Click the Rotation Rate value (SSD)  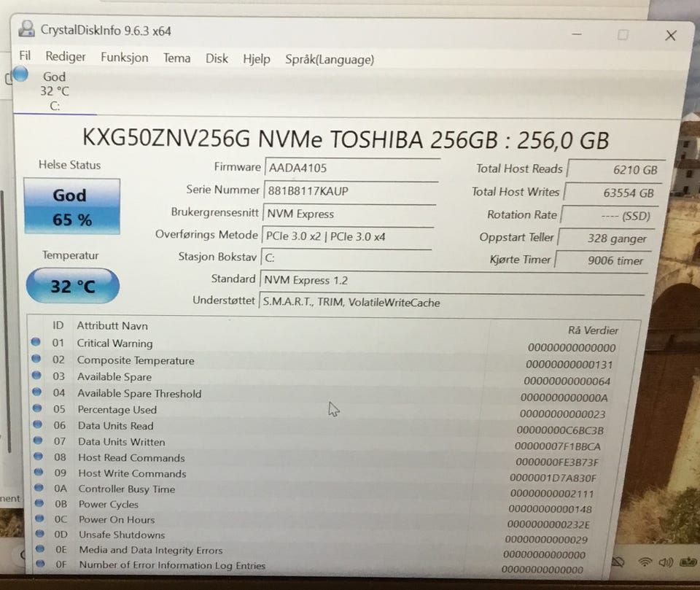tap(609, 216)
